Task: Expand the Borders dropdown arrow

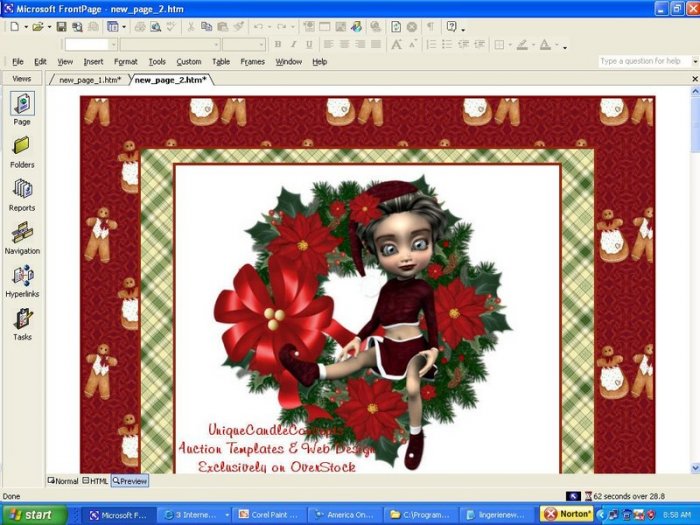Action: coord(510,45)
